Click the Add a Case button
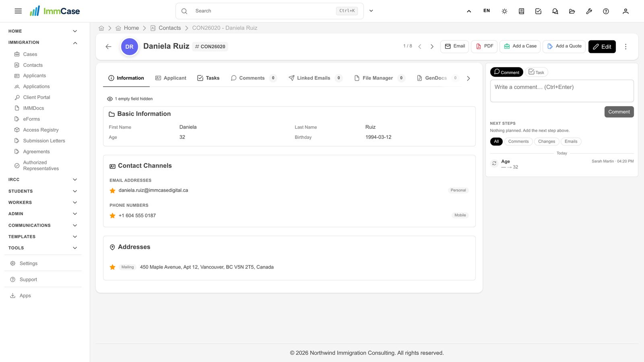 click(x=520, y=46)
